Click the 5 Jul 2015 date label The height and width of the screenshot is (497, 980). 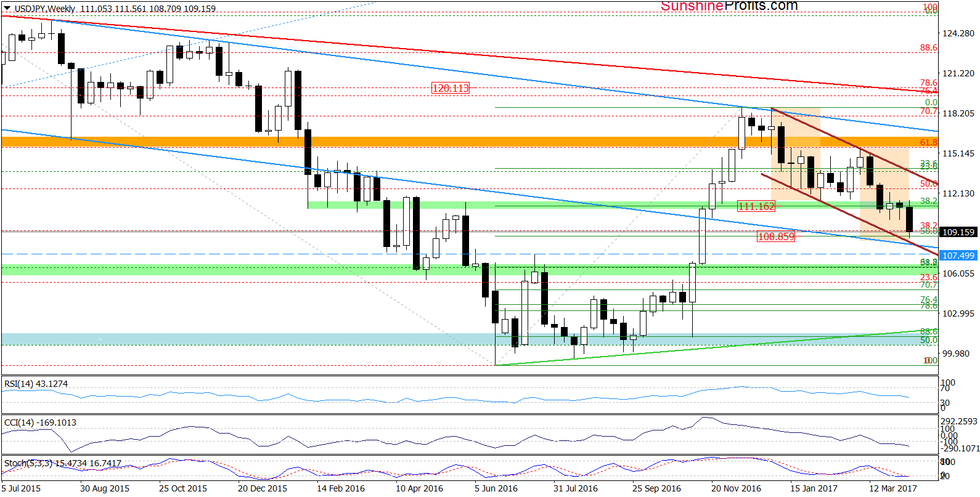click(21, 488)
